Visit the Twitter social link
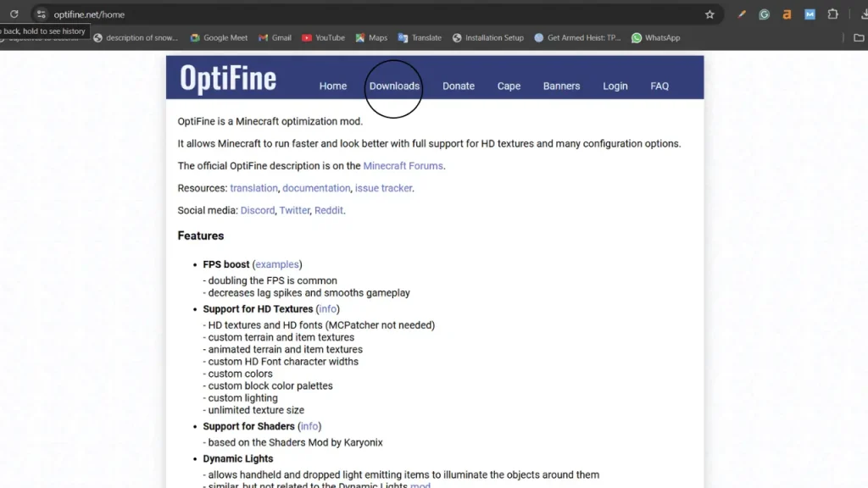Screen dimensions: 868x488 294,210
